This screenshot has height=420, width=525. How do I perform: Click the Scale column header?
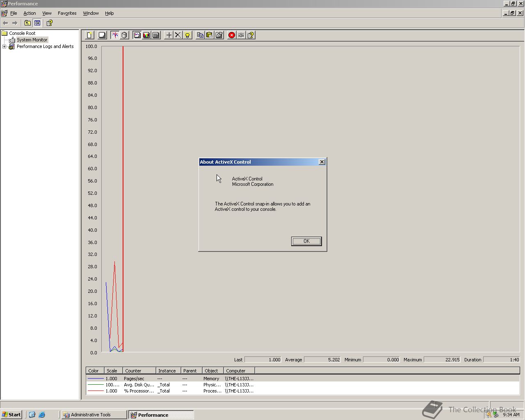[x=114, y=370]
